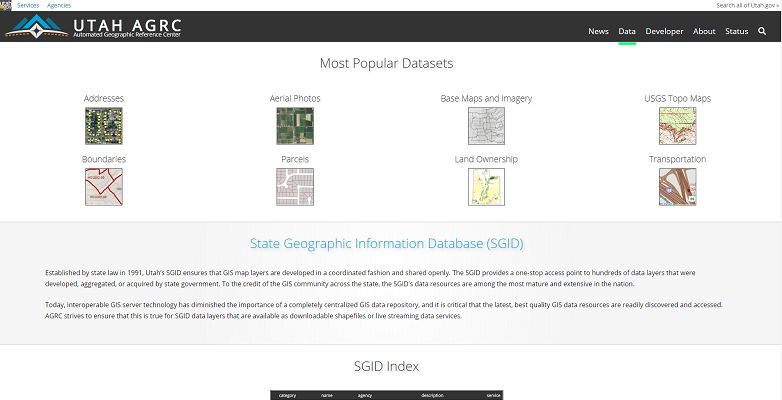Open the Boundaries dataset thumbnail

click(104, 187)
